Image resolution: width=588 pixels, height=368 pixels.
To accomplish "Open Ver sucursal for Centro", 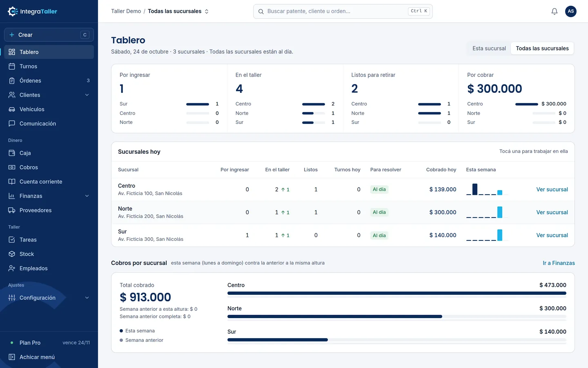I will click(x=552, y=189).
